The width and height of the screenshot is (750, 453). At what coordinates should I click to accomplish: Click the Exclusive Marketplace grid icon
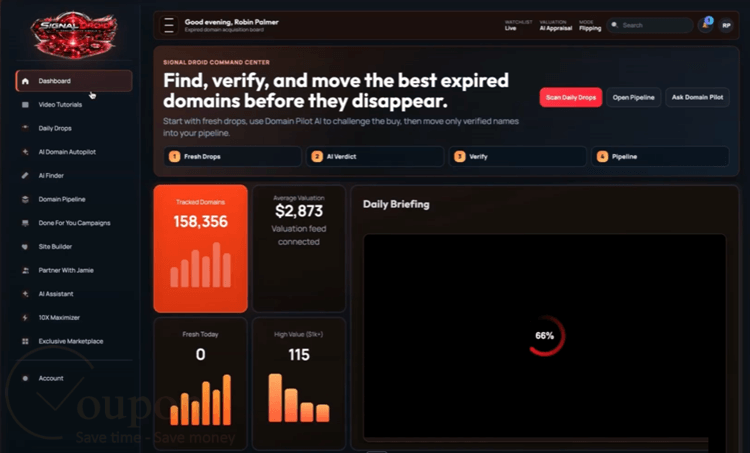tap(25, 342)
